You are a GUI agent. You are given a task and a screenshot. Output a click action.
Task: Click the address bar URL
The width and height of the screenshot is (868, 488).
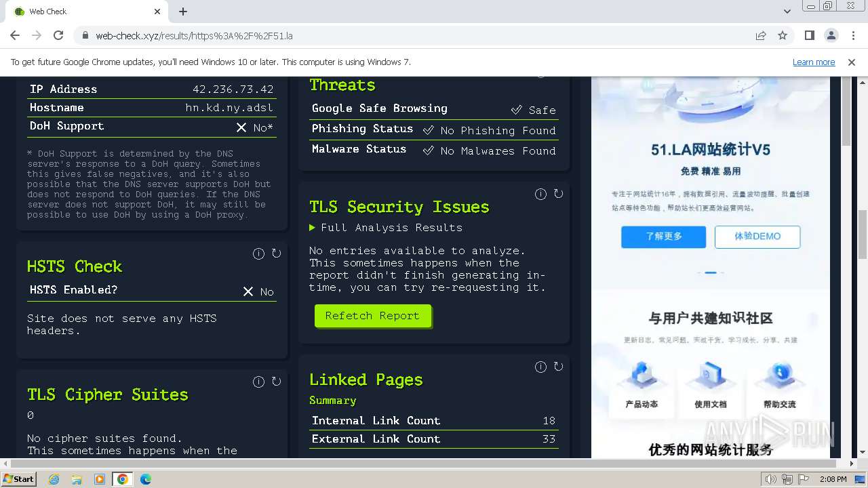pos(194,35)
